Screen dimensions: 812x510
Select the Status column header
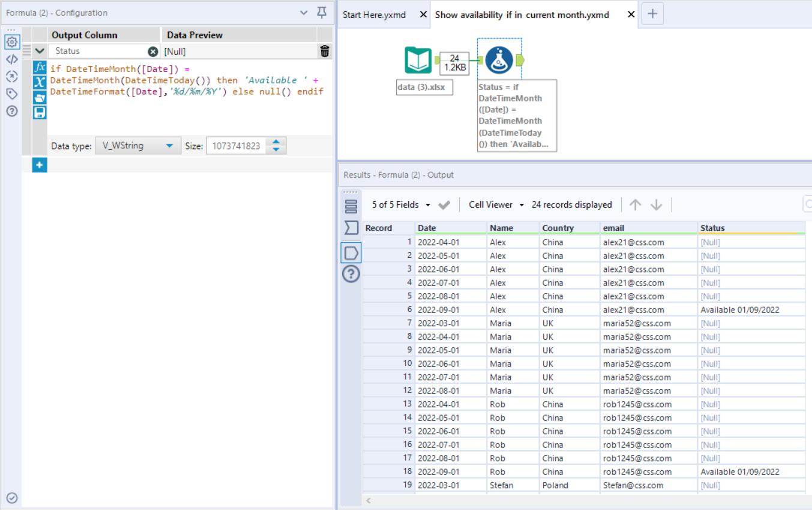coord(751,228)
